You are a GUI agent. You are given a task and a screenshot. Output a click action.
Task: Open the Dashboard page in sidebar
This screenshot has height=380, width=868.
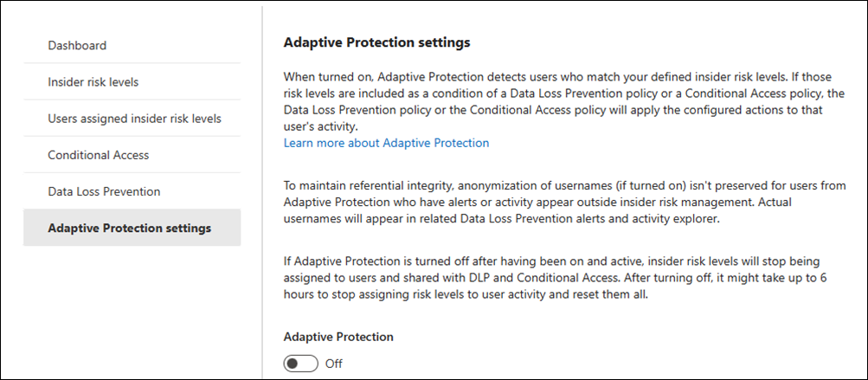[78, 45]
